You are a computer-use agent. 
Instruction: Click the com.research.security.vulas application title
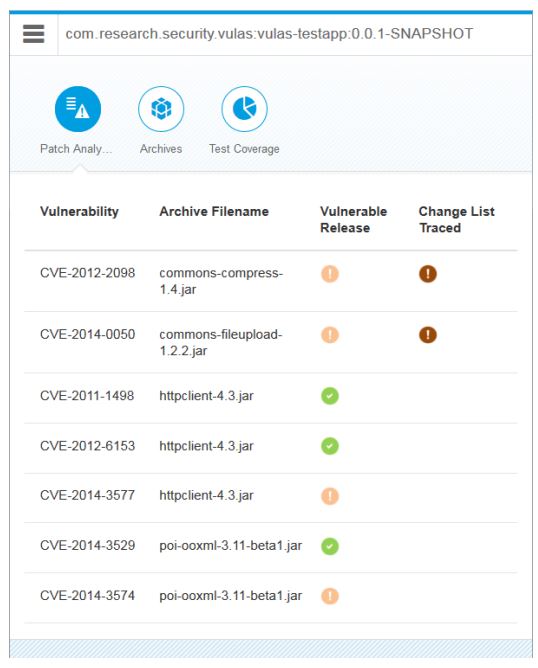point(269,34)
